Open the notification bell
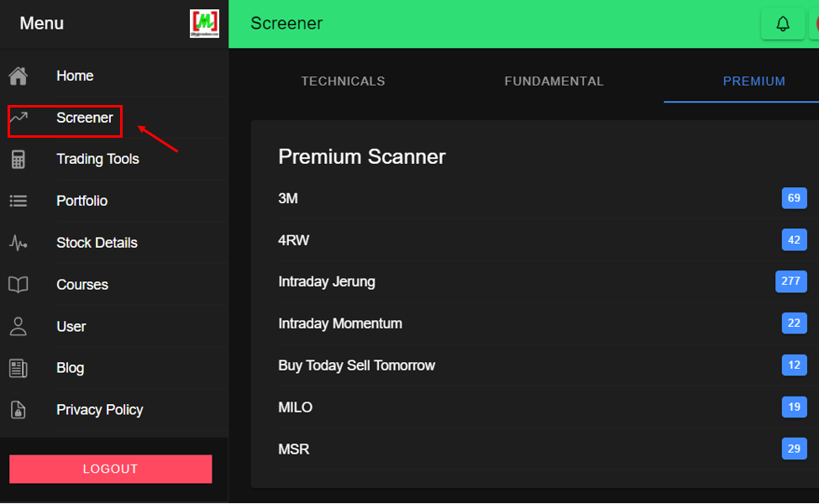This screenshot has width=819, height=504. [782, 24]
